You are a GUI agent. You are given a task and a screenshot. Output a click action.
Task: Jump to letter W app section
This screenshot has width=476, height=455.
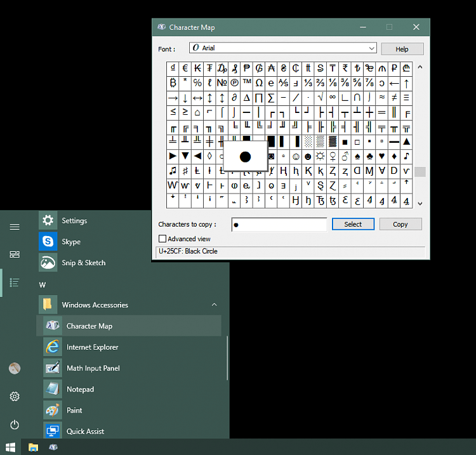pos(43,285)
